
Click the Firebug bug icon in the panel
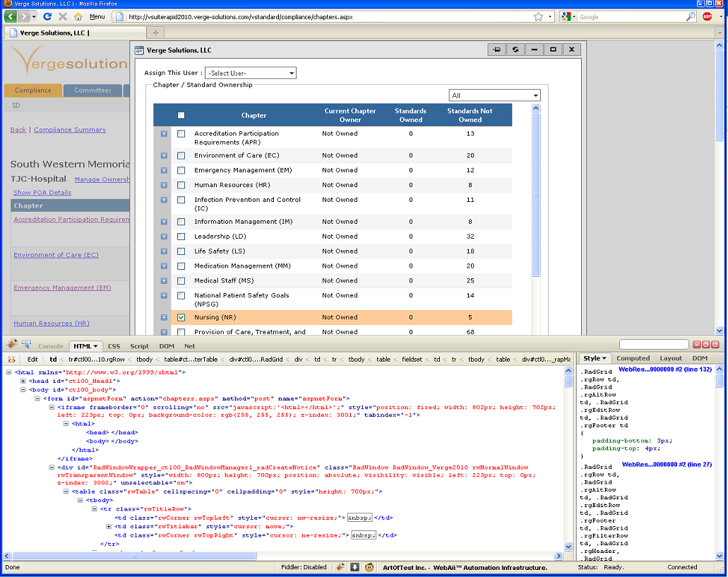(x=12, y=345)
